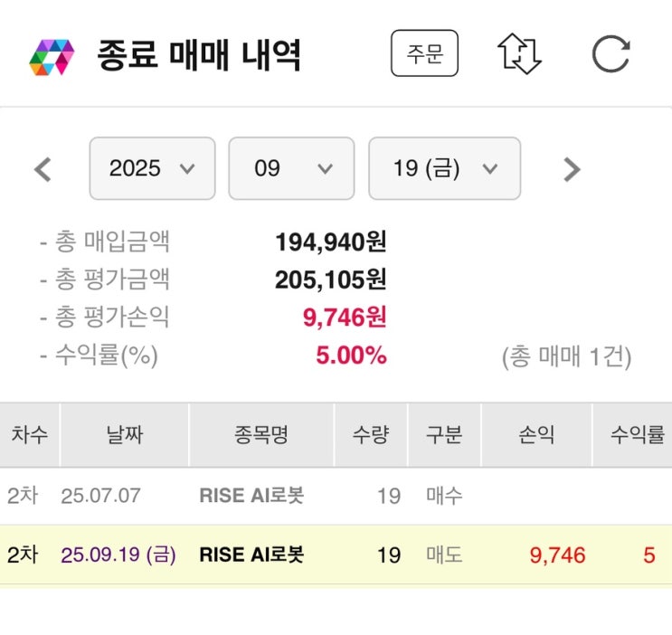
Task: Sort by 손익 column header
Action: pyautogui.click(x=536, y=435)
